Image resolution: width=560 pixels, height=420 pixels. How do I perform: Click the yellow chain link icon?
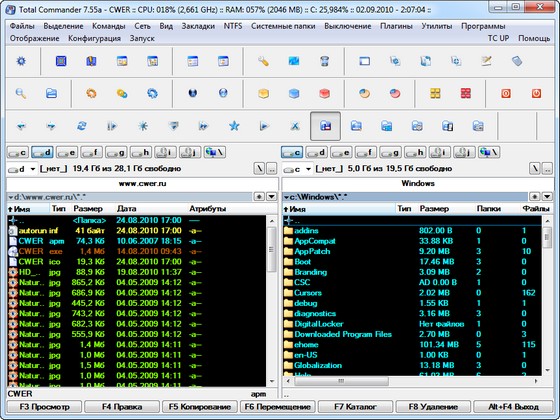(x=122, y=94)
